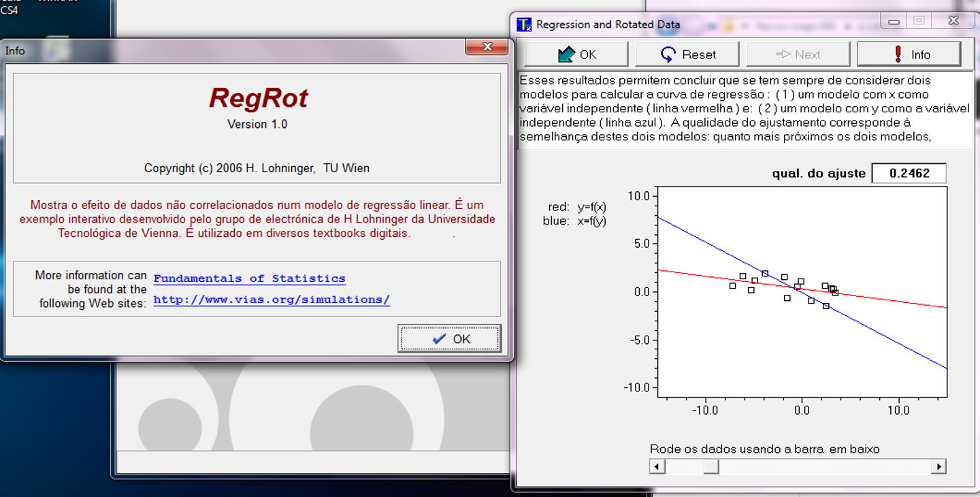This screenshot has height=497, width=980.
Task: Click the 'Esses resultados permitem concluir' description text
Action: [x=744, y=108]
